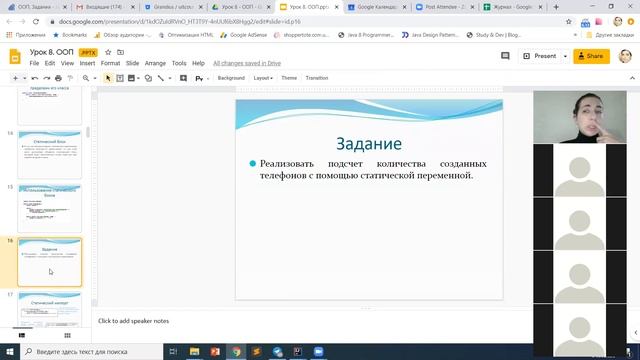Open the Help menu

pos(198,63)
